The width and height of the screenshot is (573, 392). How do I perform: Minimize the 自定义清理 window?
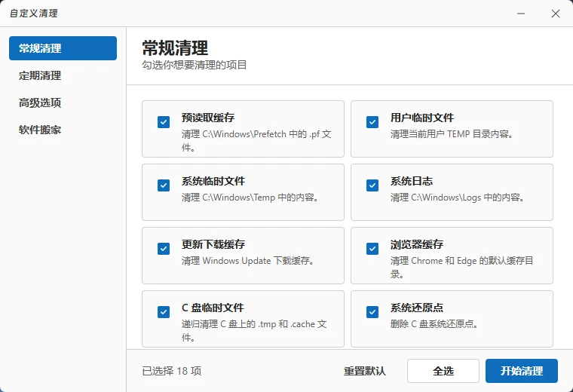pyautogui.click(x=521, y=14)
